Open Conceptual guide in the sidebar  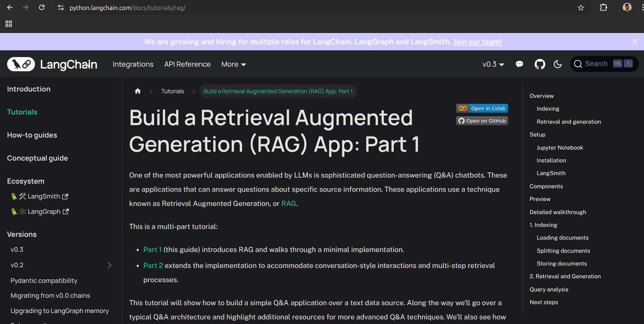[38, 158]
